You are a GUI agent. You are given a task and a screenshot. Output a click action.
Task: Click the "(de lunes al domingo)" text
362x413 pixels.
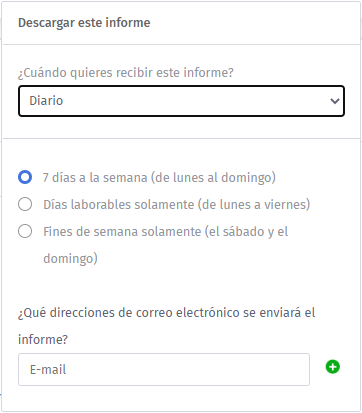(213, 178)
